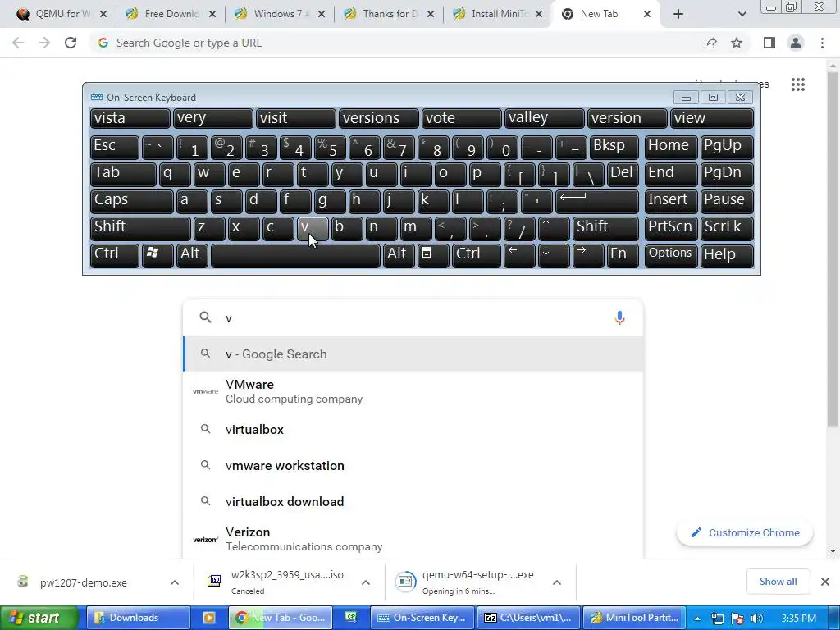Click the Chrome address bar
Image resolution: width=840 pixels, height=630 pixels.
click(396, 43)
